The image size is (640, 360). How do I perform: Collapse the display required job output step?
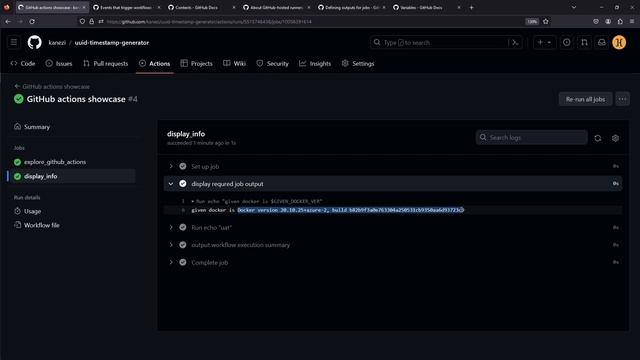pos(393,184)
